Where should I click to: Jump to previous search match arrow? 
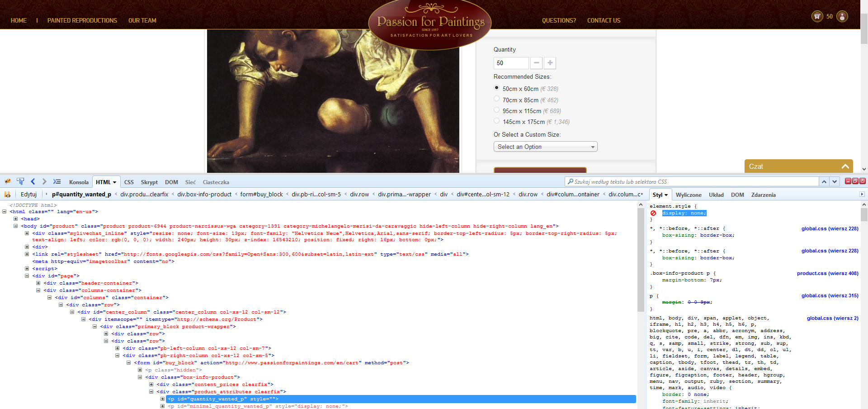[824, 181]
